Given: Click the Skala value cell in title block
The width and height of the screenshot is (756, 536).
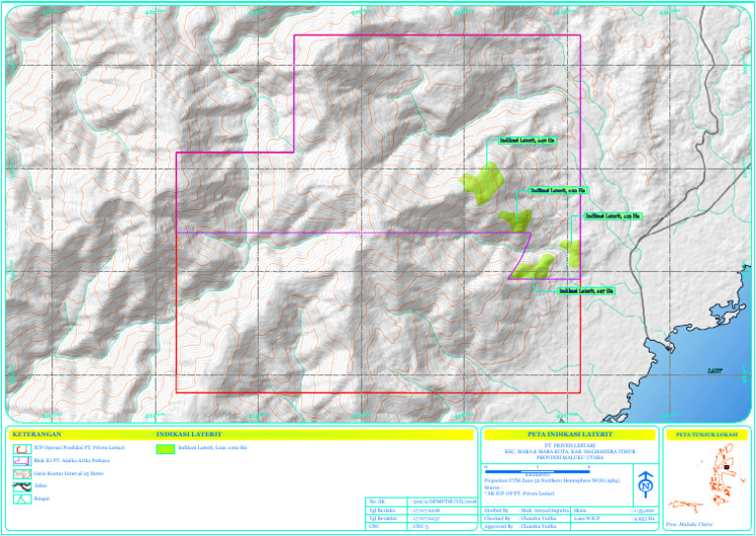Looking at the screenshot, I should click(x=644, y=510).
